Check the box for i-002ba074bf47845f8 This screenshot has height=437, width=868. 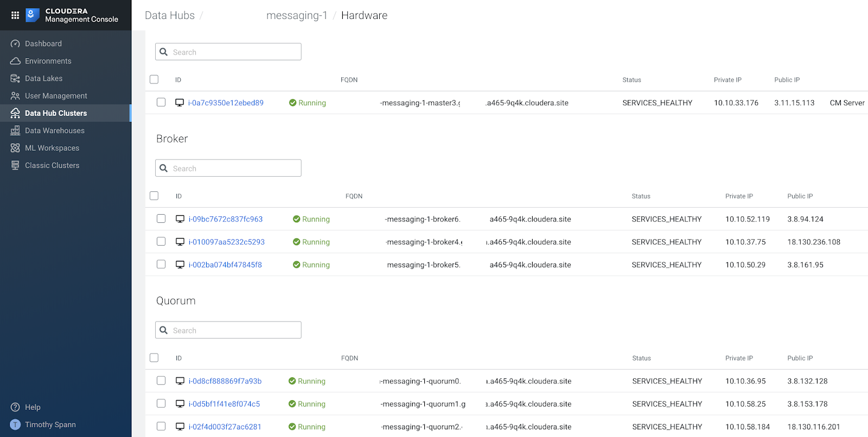pos(161,264)
